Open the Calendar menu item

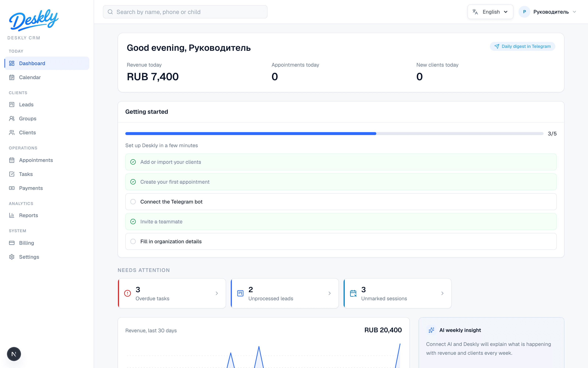[47, 77]
